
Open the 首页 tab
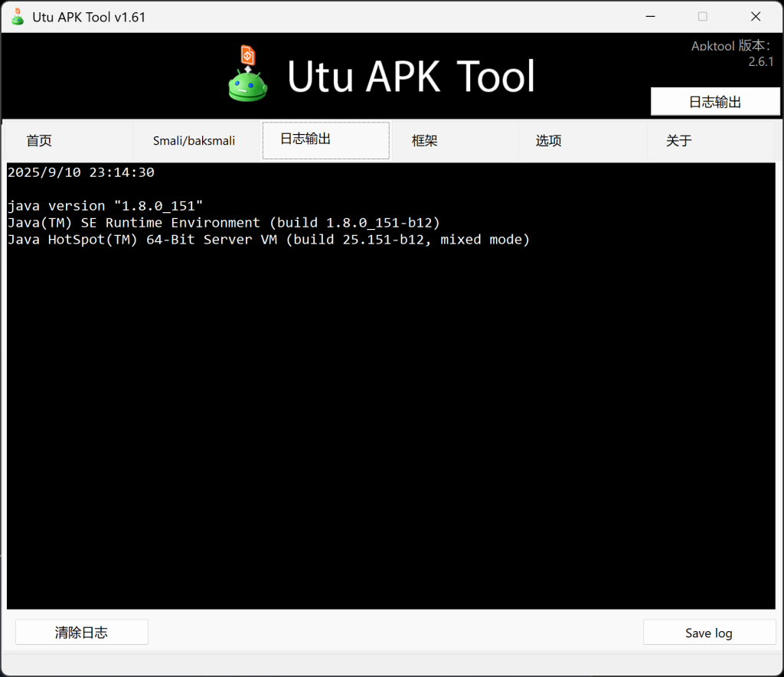(x=68, y=140)
